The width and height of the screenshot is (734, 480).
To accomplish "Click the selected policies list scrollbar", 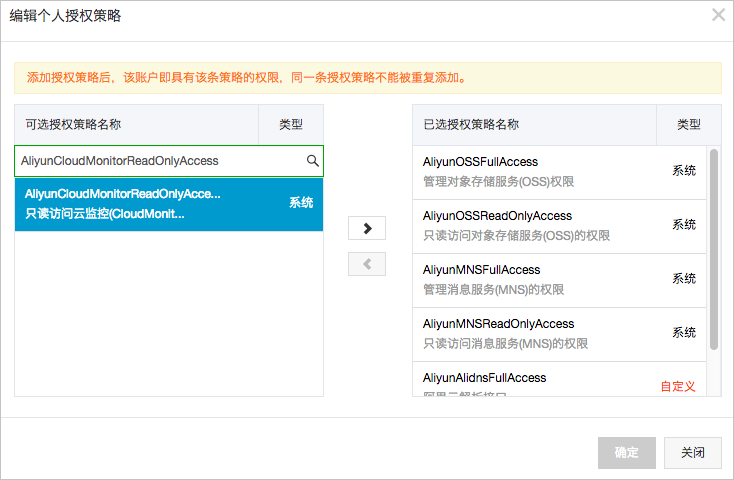I will point(714,249).
